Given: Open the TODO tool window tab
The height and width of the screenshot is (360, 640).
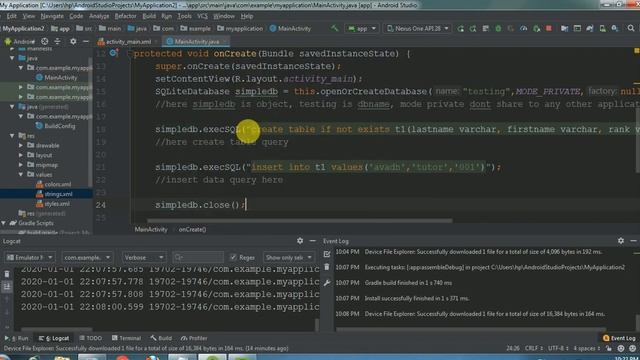Looking at the screenshot, I should [x=91, y=338].
